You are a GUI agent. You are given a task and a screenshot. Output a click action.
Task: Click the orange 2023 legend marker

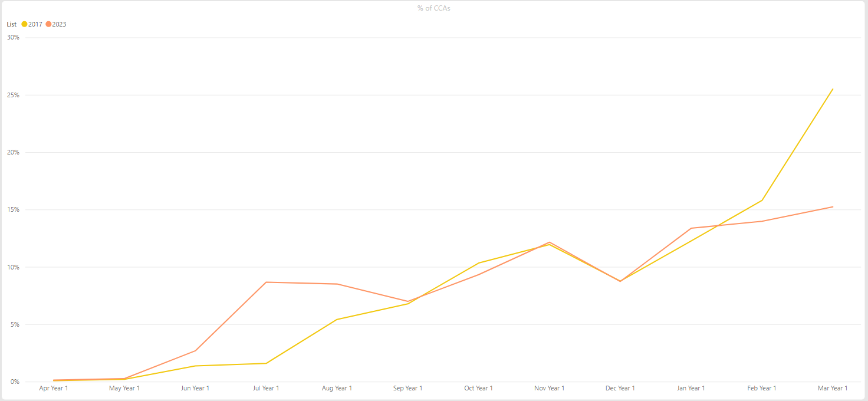(48, 24)
